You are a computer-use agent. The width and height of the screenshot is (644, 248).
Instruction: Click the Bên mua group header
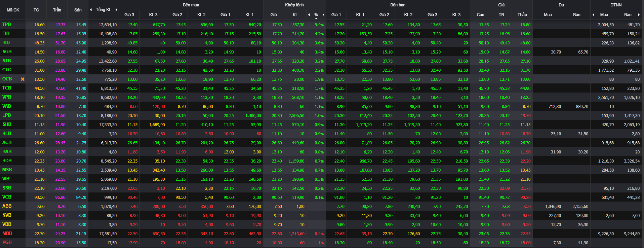[191, 5]
